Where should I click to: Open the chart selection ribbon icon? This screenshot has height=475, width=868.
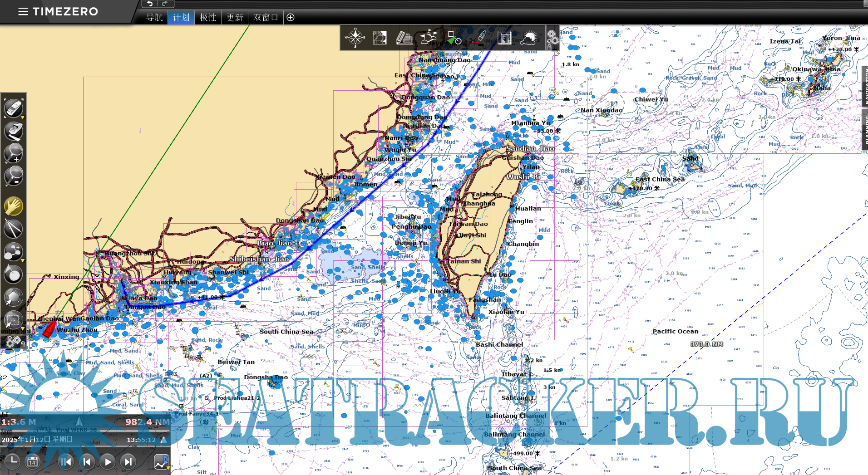(380, 38)
